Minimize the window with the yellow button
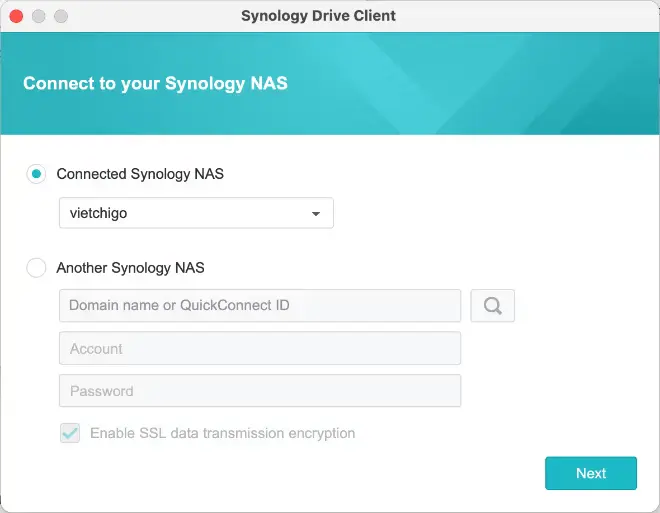The image size is (660, 513). pos(38,16)
